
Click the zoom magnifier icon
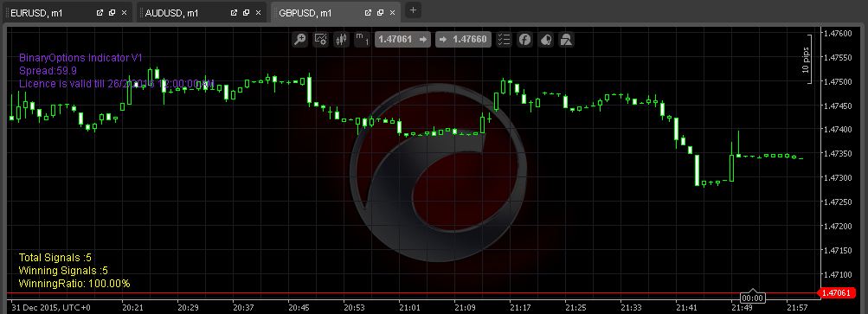(x=300, y=39)
